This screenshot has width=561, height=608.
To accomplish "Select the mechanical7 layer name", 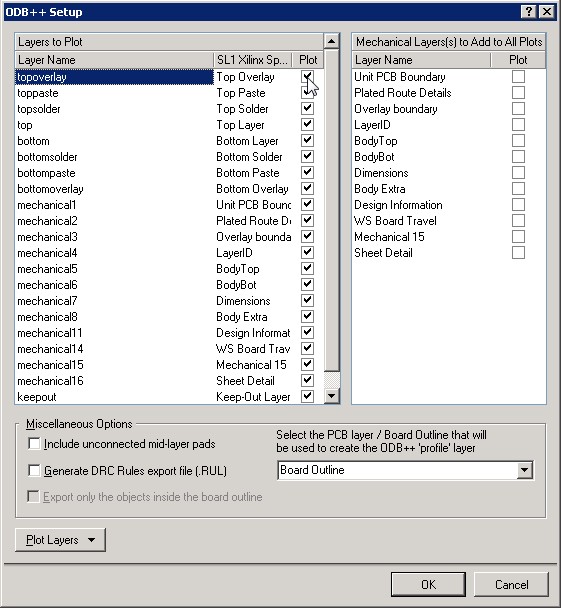I will [x=47, y=301].
